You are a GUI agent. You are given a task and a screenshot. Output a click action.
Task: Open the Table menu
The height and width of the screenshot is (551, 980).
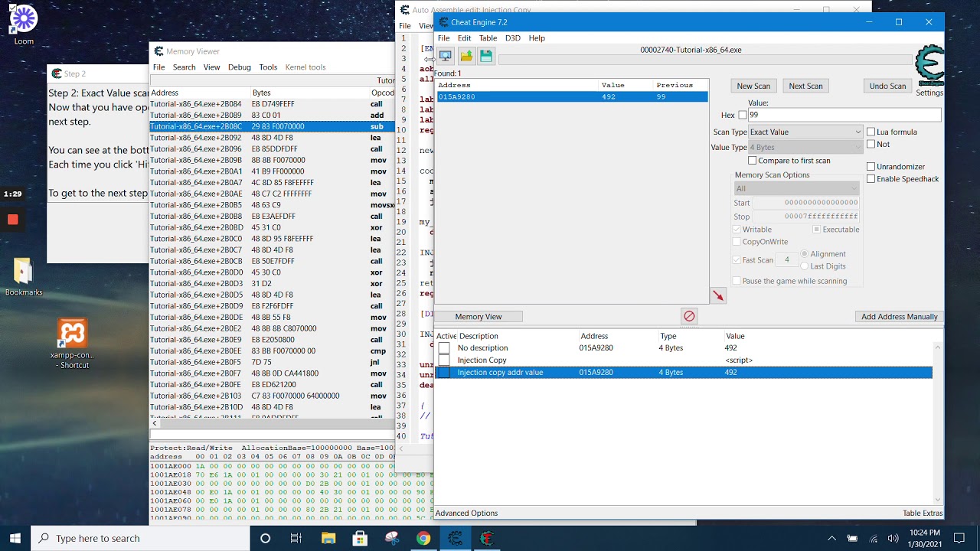488,38
